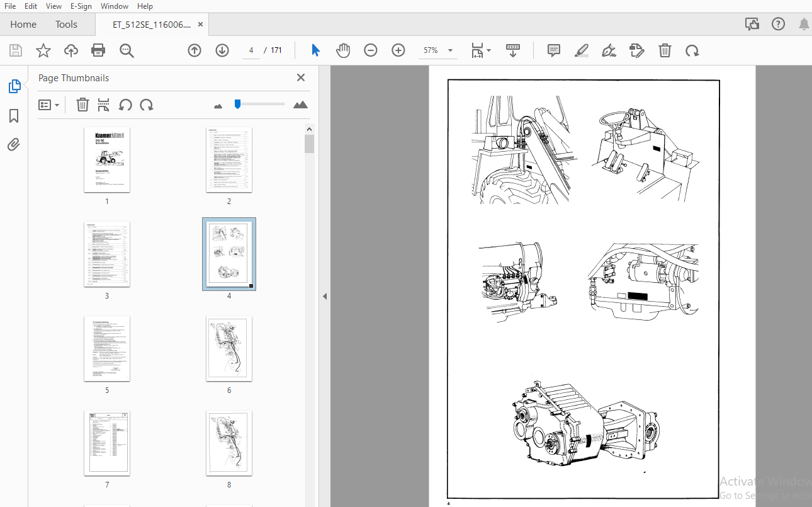Screen dimensions: 812x507
Task: Add a comment with the sticky note icon
Action: (x=554, y=50)
